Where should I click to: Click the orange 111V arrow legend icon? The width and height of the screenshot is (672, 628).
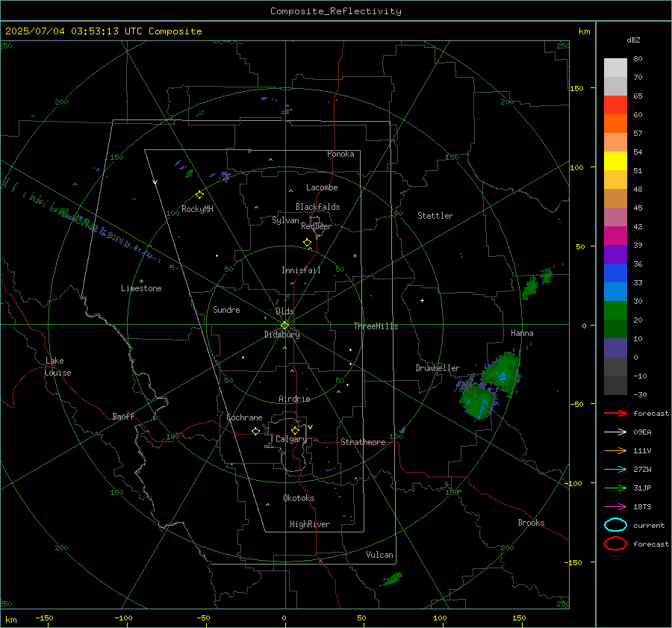point(615,450)
